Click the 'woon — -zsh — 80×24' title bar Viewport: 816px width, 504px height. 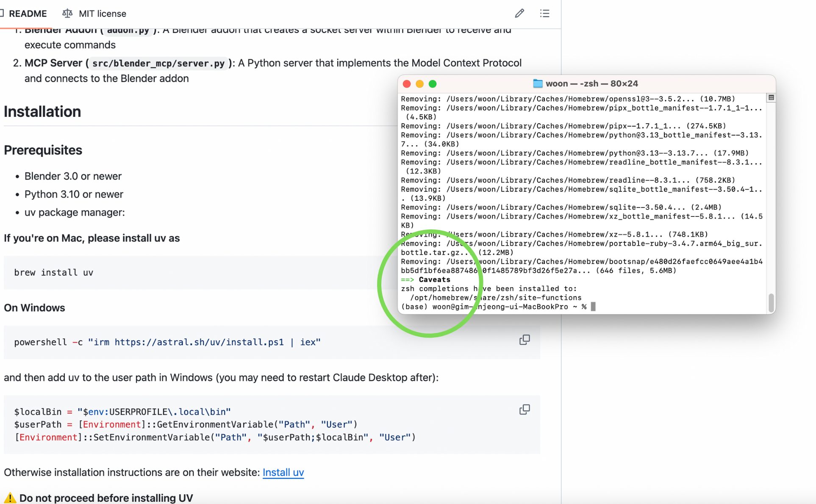click(x=591, y=83)
